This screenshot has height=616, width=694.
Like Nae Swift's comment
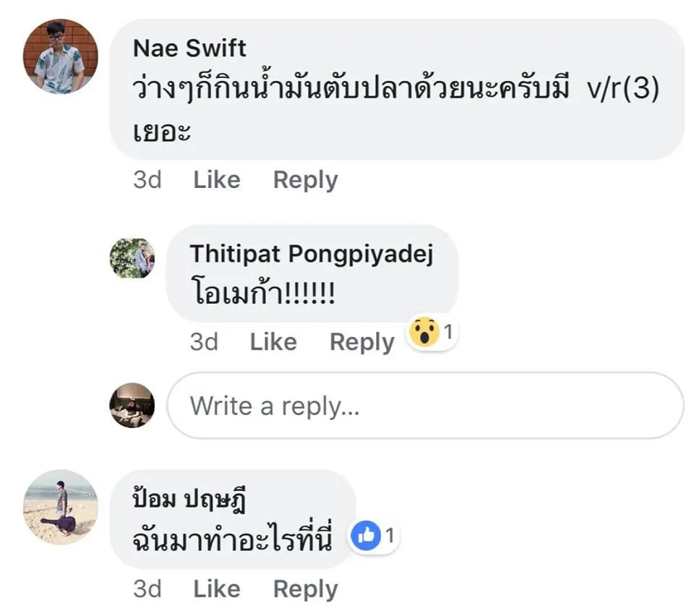point(216,179)
